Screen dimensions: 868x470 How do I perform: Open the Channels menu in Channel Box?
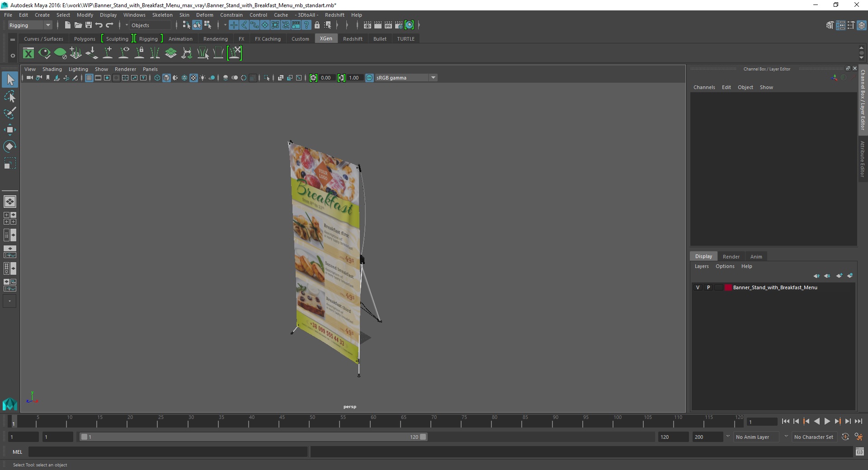704,87
